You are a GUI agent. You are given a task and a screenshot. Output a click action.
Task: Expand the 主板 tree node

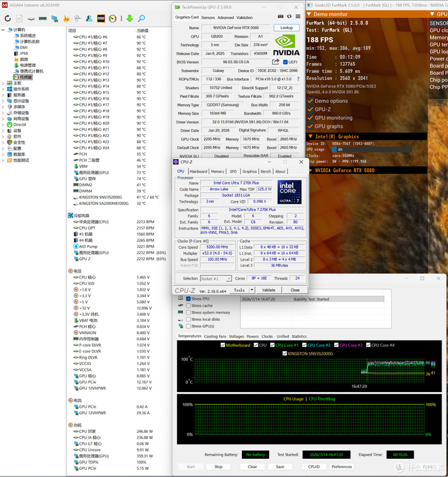tap(3, 83)
